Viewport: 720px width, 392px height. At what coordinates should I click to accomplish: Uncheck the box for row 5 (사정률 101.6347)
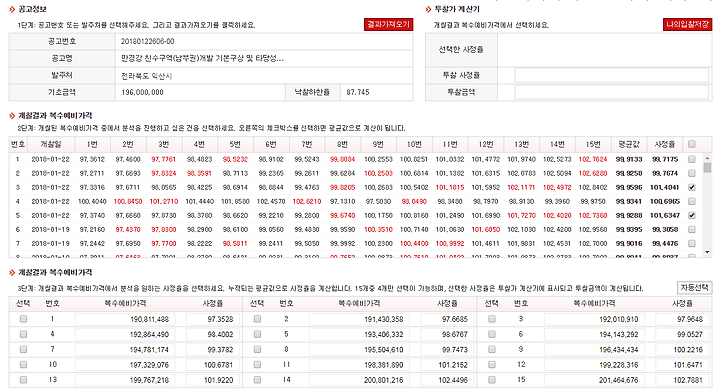click(692, 215)
